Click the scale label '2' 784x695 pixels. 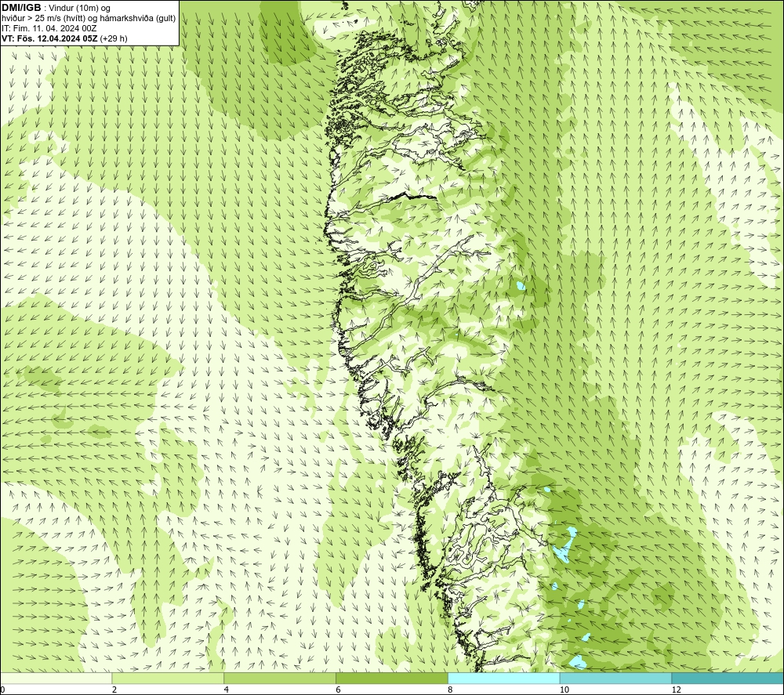pyautogui.click(x=114, y=690)
